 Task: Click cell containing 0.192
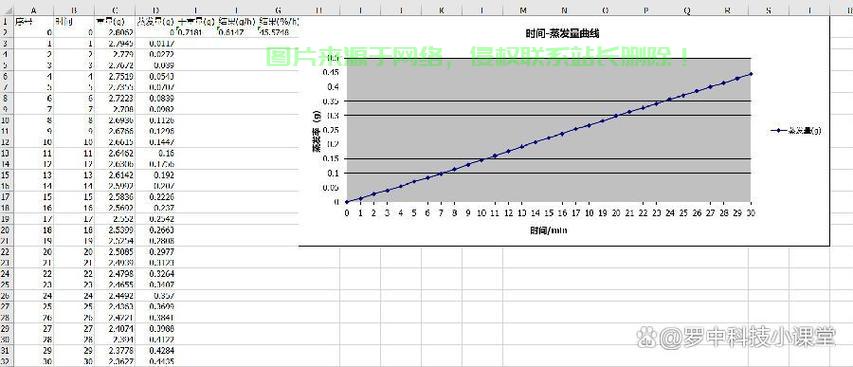click(156, 176)
